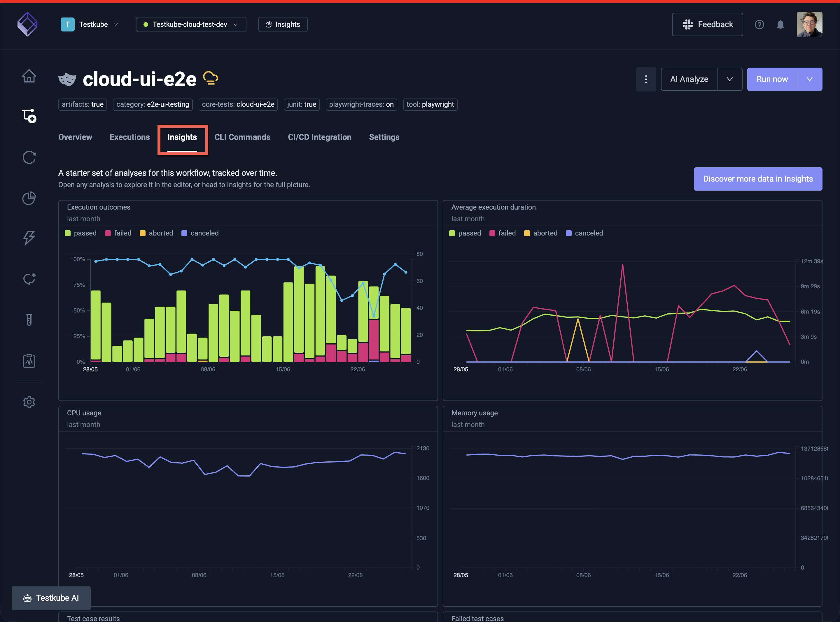This screenshot has width=840, height=622.
Task: Click the Testkube logo icon
Action: pos(27,24)
